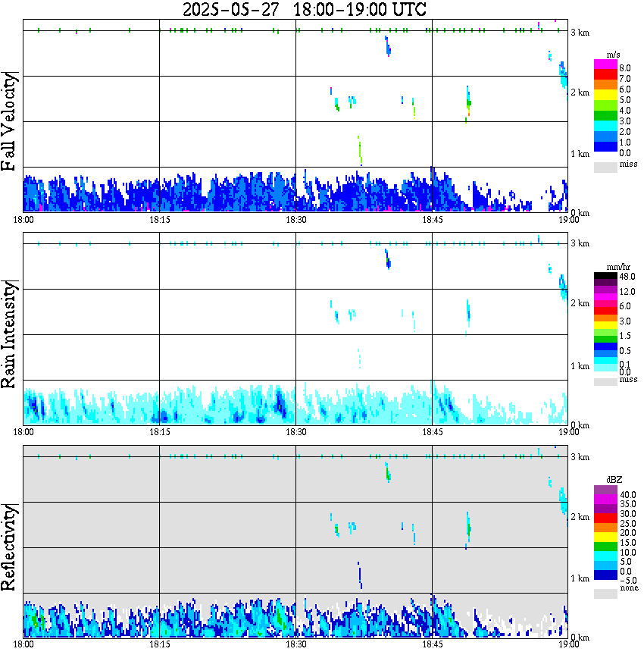The image size is (644, 658).
Task: Click '1.5' in the mm/hr legend
Action: pyautogui.click(x=625, y=336)
